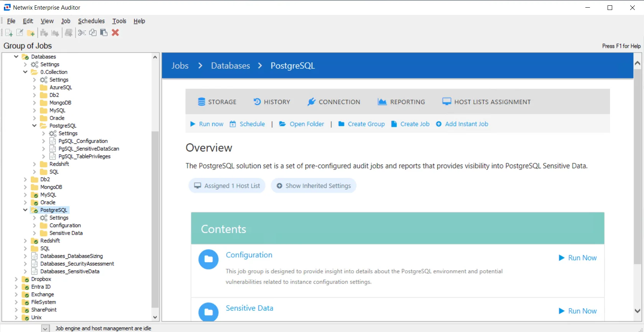Viewport: 644px width, 332px height.
Task: Open the Job menu
Action: (66, 21)
